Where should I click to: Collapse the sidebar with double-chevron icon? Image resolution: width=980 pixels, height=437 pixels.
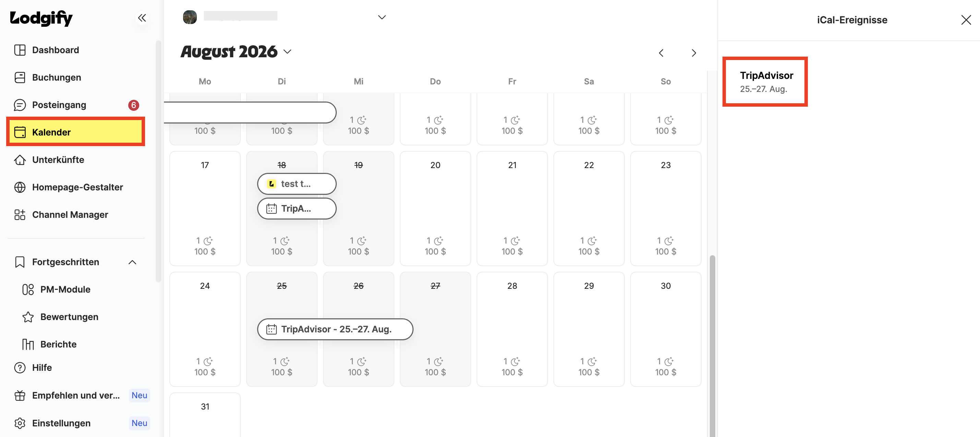142,18
